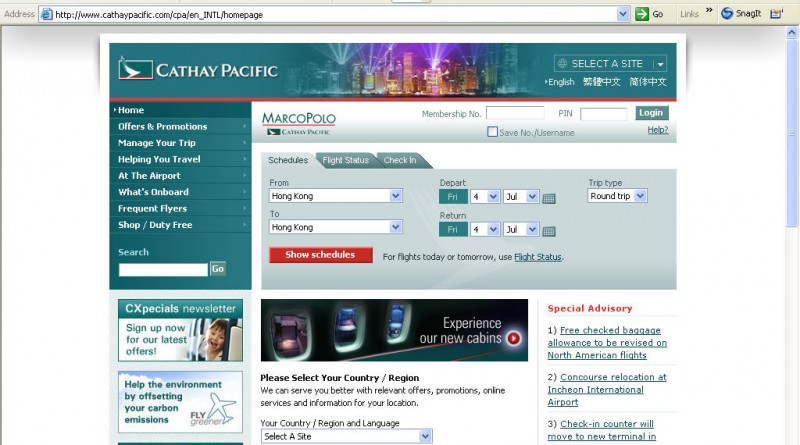Expand the Links toolbar chevron
The height and width of the screenshot is (445, 800).
[709, 10]
